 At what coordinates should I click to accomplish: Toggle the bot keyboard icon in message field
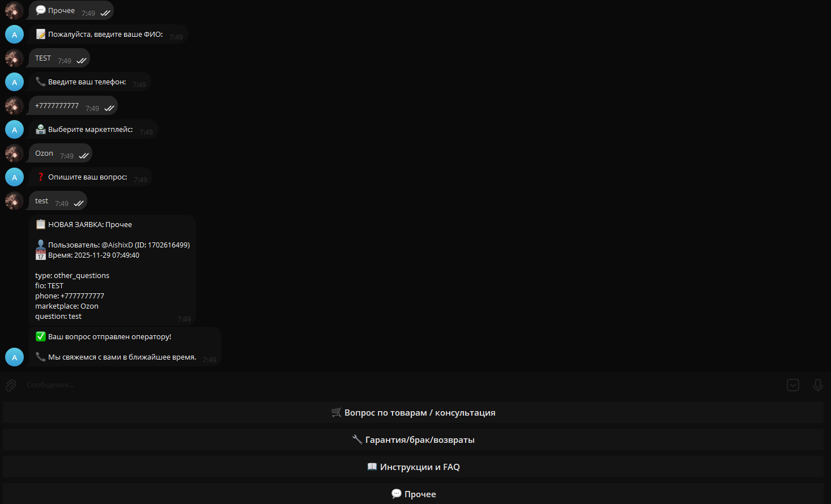pyautogui.click(x=792, y=385)
